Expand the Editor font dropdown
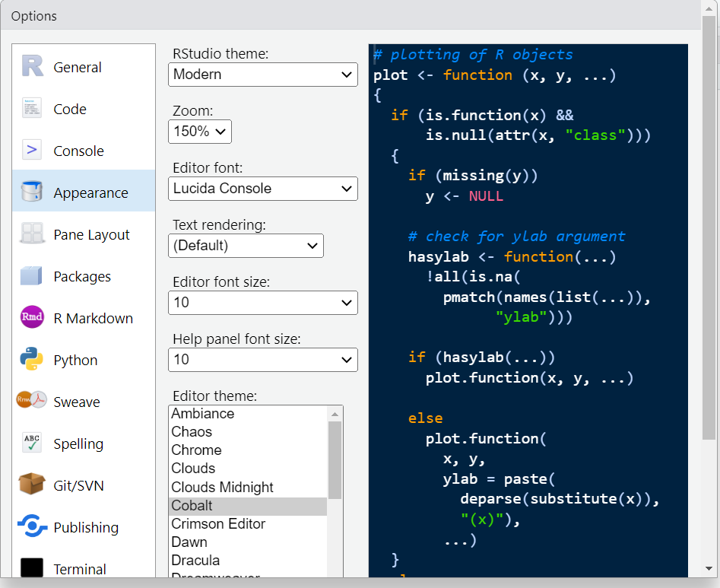Image resolution: width=720 pixels, height=588 pixels. point(262,189)
